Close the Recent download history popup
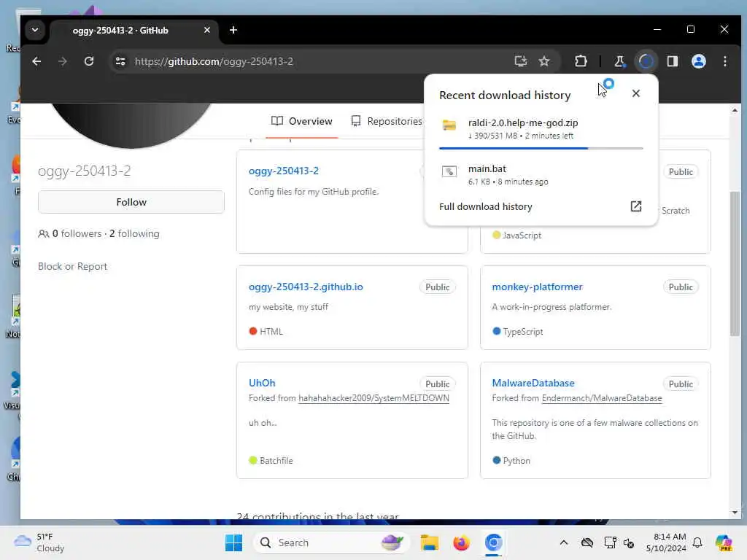This screenshot has width=747, height=560. pyautogui.click(x=635, y=93)
